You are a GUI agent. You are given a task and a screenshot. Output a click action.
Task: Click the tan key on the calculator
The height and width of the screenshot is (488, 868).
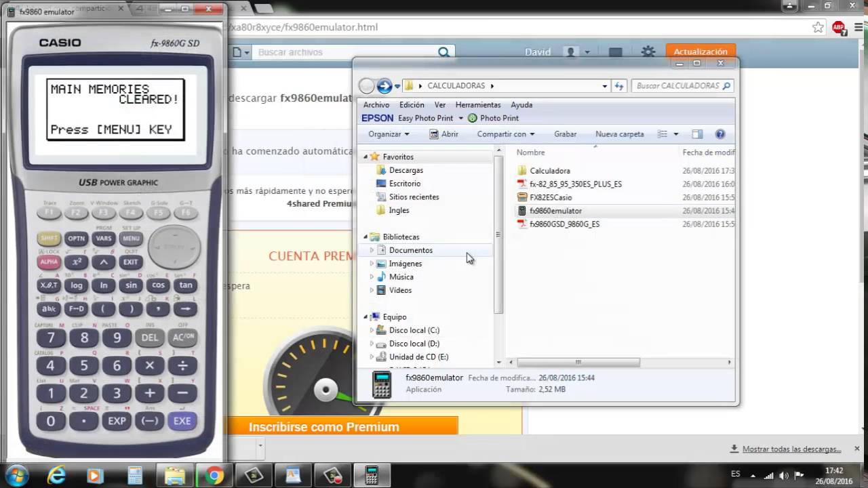point(185,285)
